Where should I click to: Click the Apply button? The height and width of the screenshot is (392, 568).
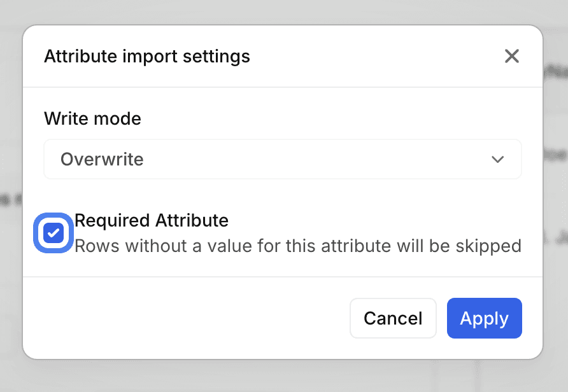click(484, 318)
